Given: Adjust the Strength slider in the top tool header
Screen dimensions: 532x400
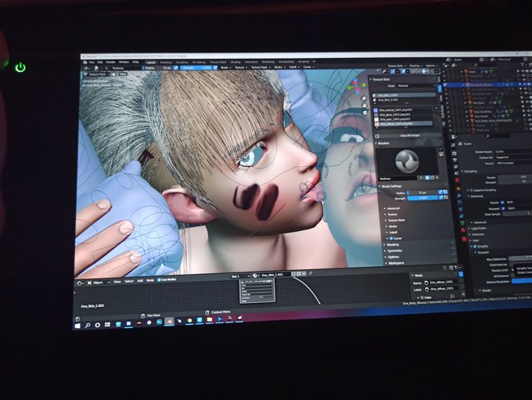Looking at the screenshot, I should click(x=196, y=67).
